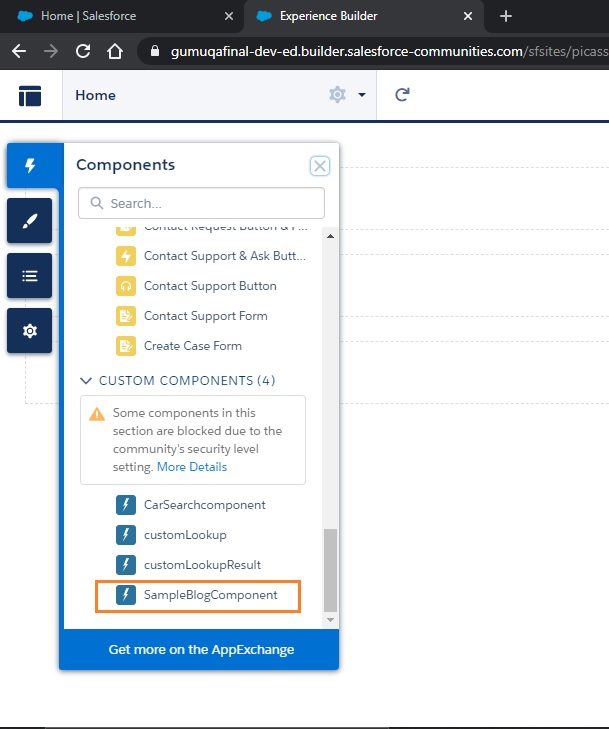Click the padlock site info icon

(155, 51)
